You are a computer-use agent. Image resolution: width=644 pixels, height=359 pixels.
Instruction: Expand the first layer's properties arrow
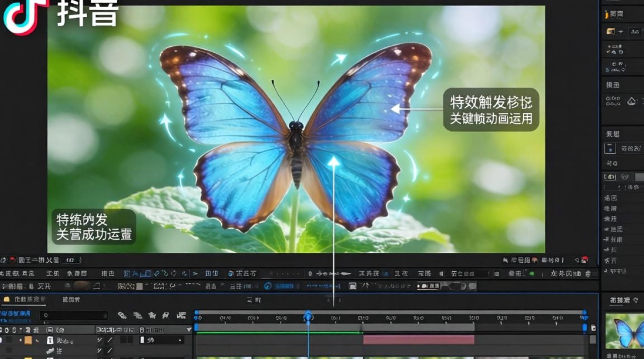click(37, 340)
